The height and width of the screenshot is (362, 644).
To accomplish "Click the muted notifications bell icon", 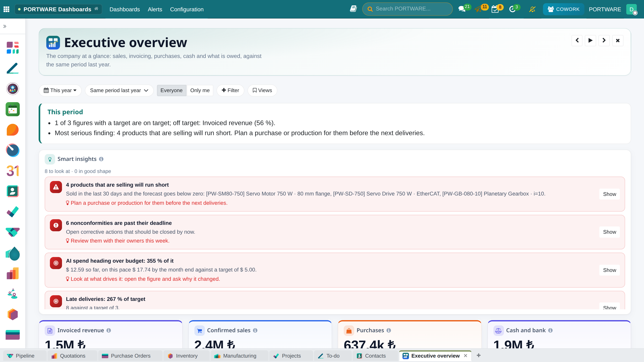I will click(532, 9).
